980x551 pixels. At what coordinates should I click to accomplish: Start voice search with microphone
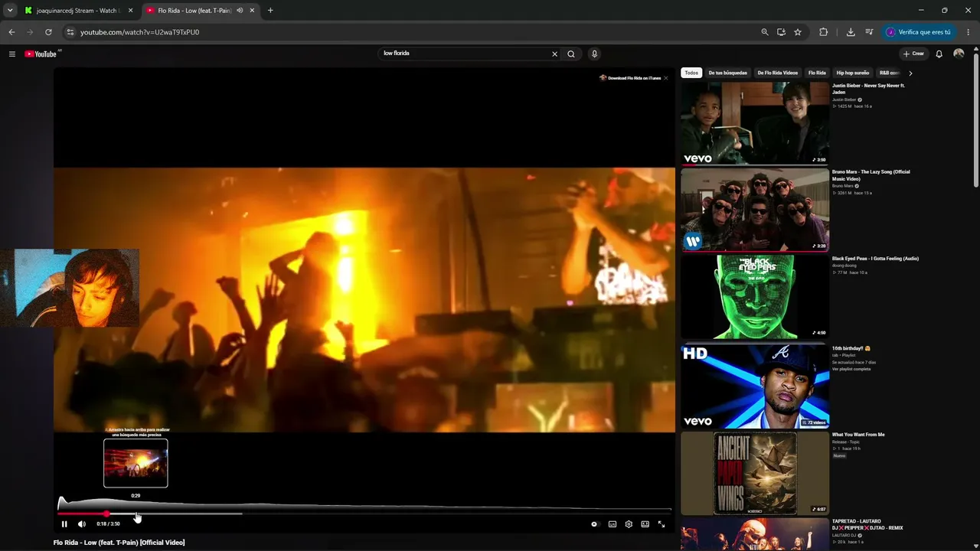click(x=594, y=54)
